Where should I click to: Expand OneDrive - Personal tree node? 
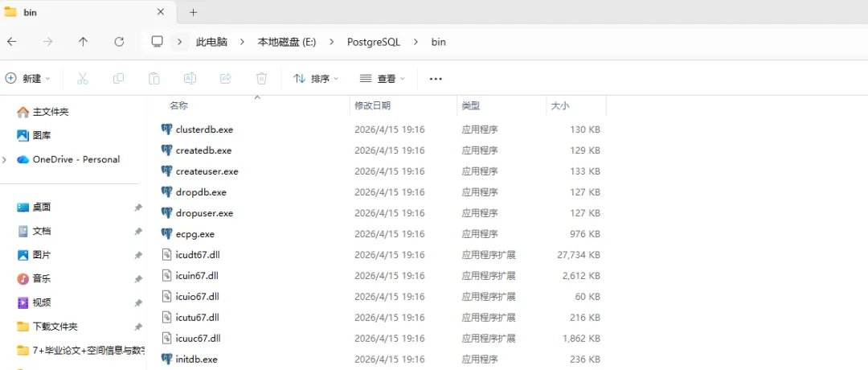click(x=5, y=159)
